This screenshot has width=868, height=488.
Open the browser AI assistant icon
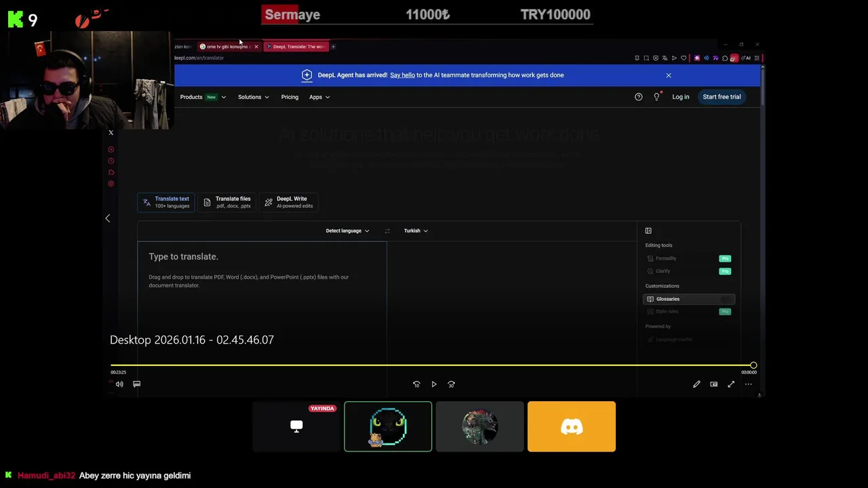click(x=746, y=58)
